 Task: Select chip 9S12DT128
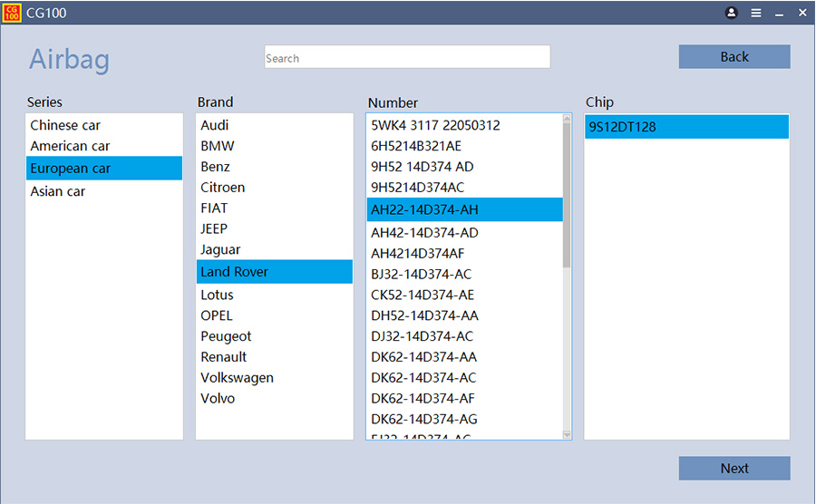(622, 127)
